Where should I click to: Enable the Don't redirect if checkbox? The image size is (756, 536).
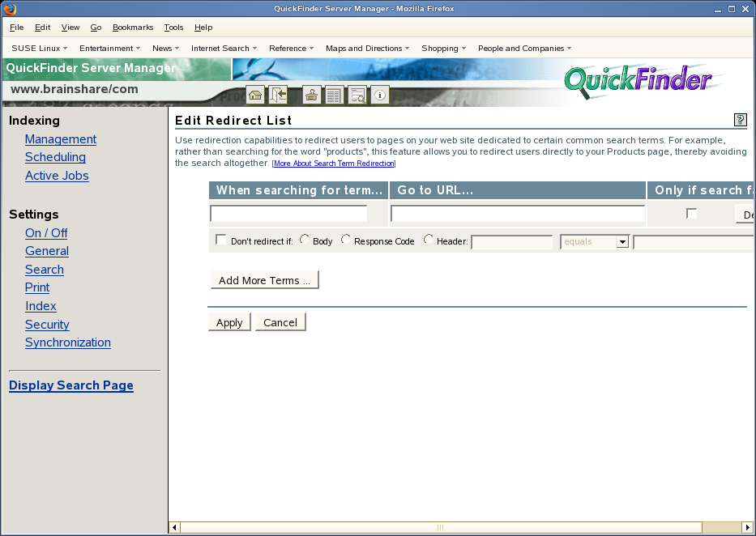pyautogui.click(x=221, y=240)
